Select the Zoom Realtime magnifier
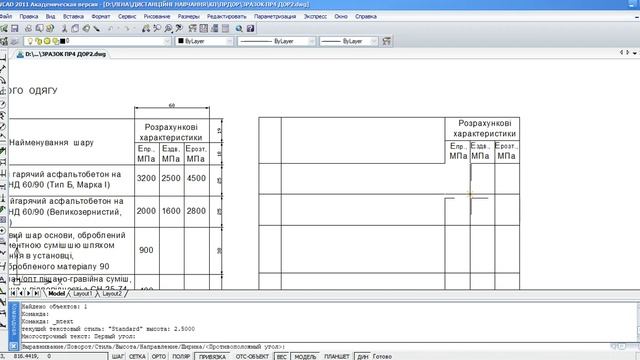 click(157, 29)
